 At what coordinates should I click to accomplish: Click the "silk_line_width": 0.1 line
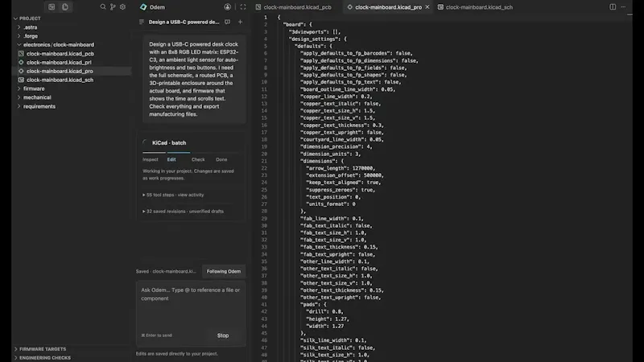click(333, 340)
